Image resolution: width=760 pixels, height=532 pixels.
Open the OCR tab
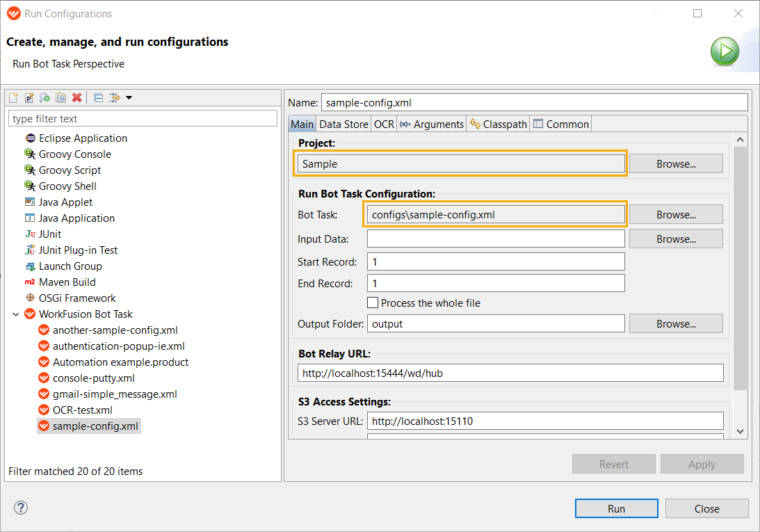pyautogui.click(x=384, y=124)
